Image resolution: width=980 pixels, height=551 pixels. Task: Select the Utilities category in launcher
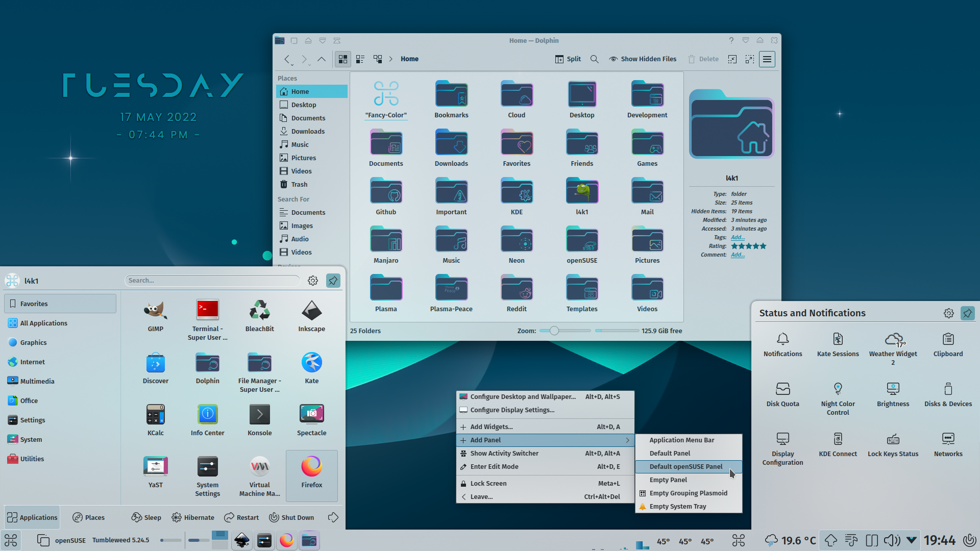click(60, 459)
